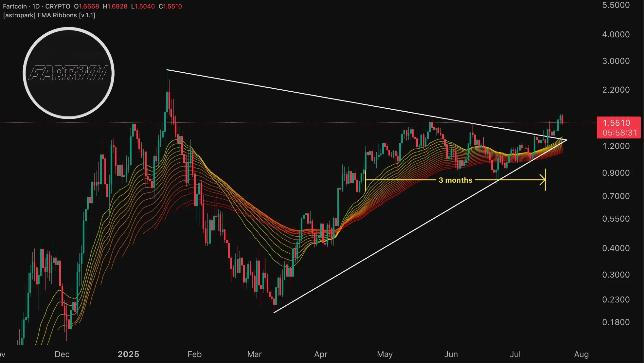Click the Feb label on time axis
The image size is (644, 363).
pyautogui.click(x=194, y=354)
